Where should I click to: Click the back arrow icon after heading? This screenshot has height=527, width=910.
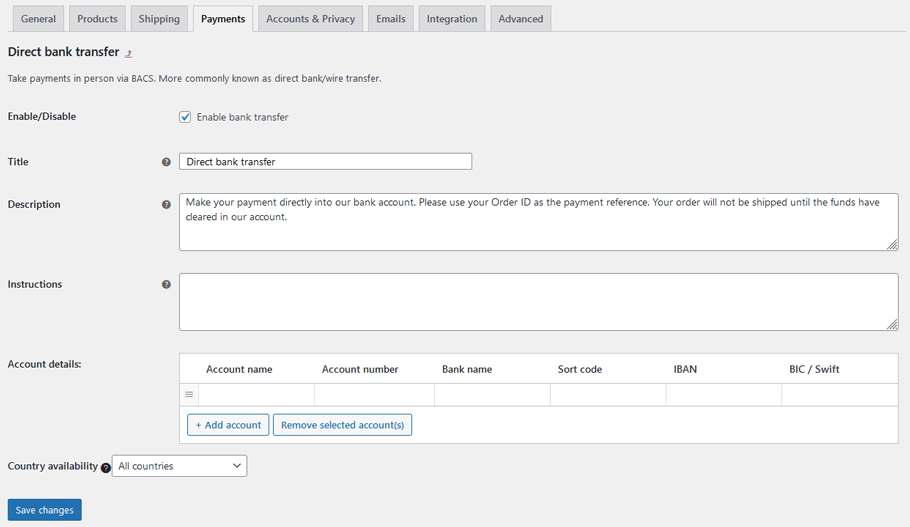point(128,54)
